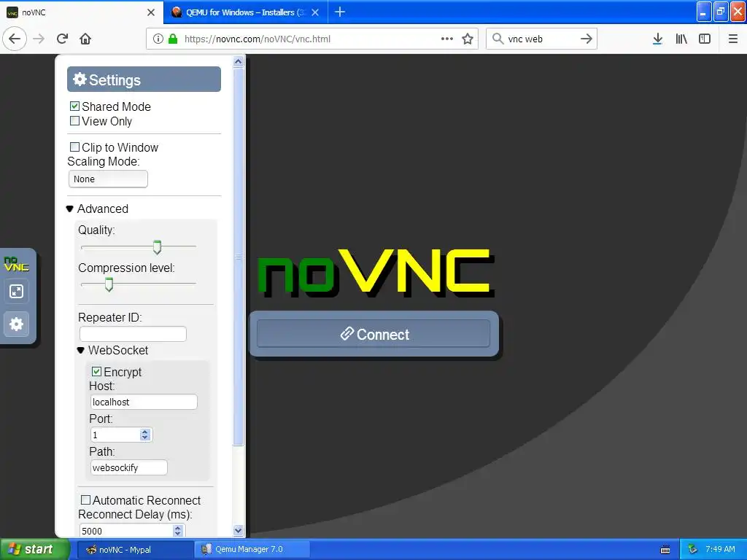Open noVNC - Mypal taskbar item
This screenshot has height=560, width=747.
(135, 550)
